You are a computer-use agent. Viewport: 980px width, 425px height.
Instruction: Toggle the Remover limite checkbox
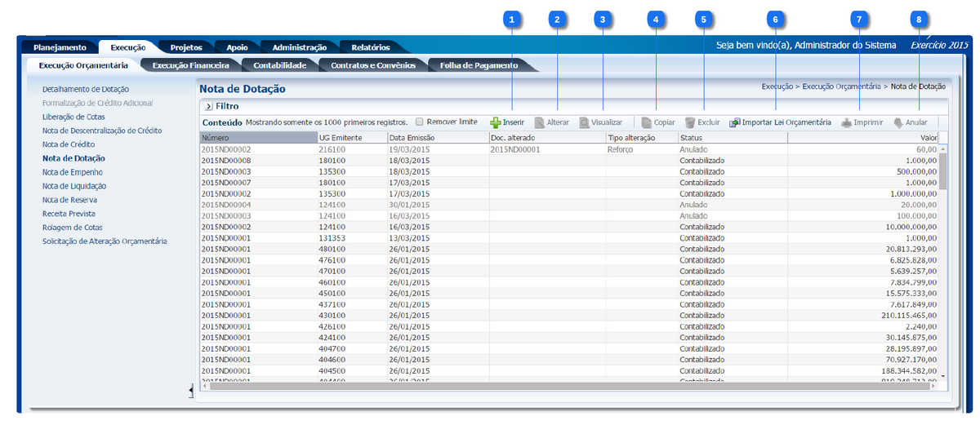coord(421,122)
